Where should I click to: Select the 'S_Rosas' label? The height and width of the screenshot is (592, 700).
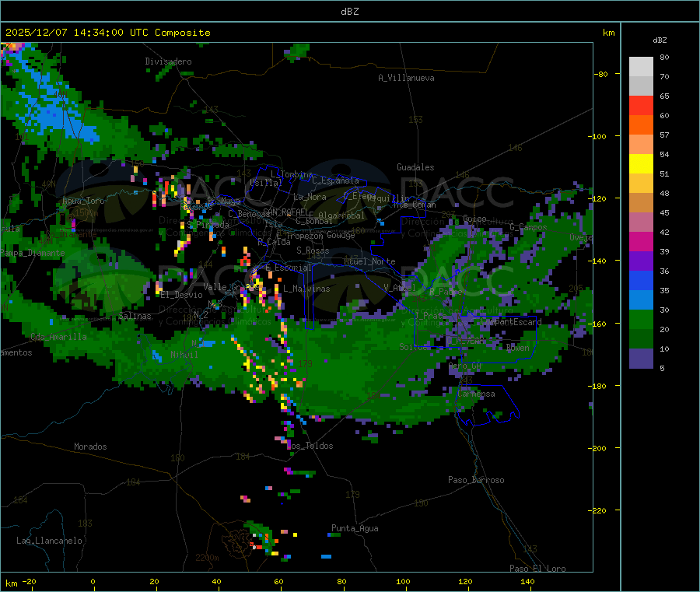313,250
